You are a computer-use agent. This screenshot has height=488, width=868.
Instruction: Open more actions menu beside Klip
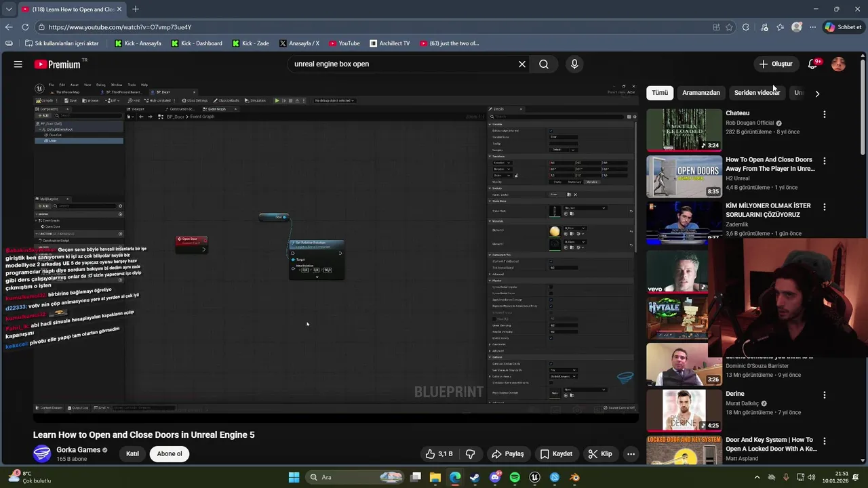[631, 453]
